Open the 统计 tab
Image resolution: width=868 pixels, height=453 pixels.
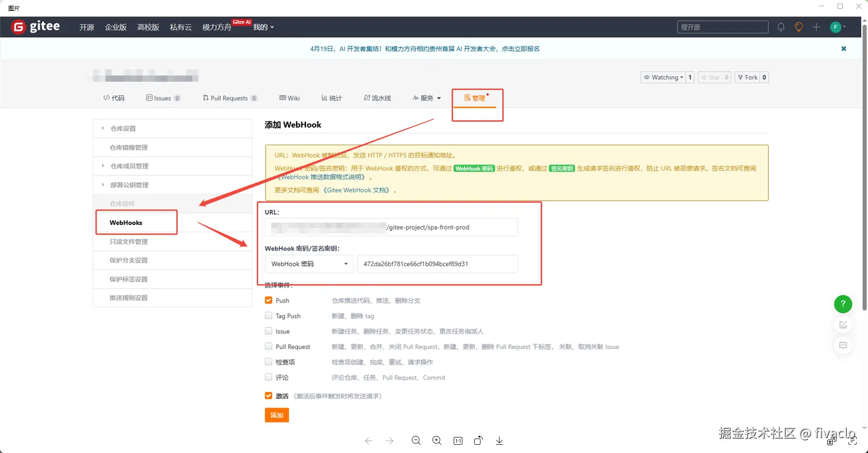coord(332,98)
